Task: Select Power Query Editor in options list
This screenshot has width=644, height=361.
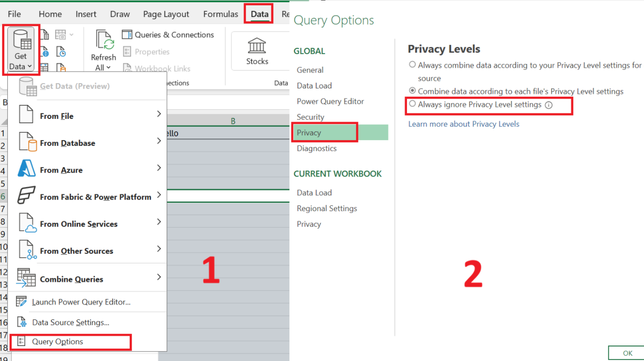Action: pos(330,101)
